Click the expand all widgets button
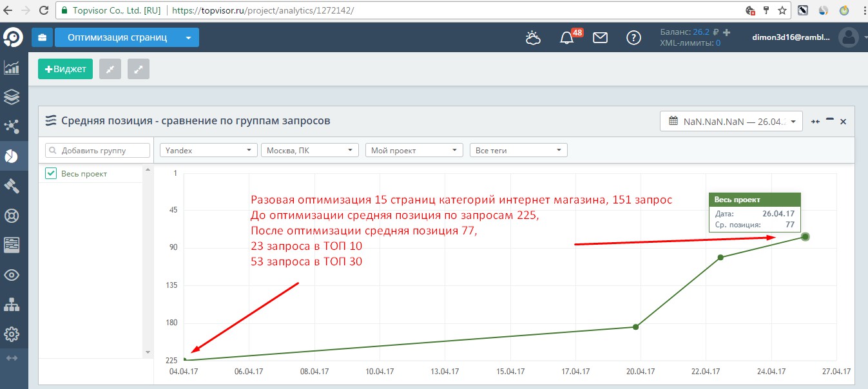The height and width of the screenshot is (389, 868). point(139,69)
